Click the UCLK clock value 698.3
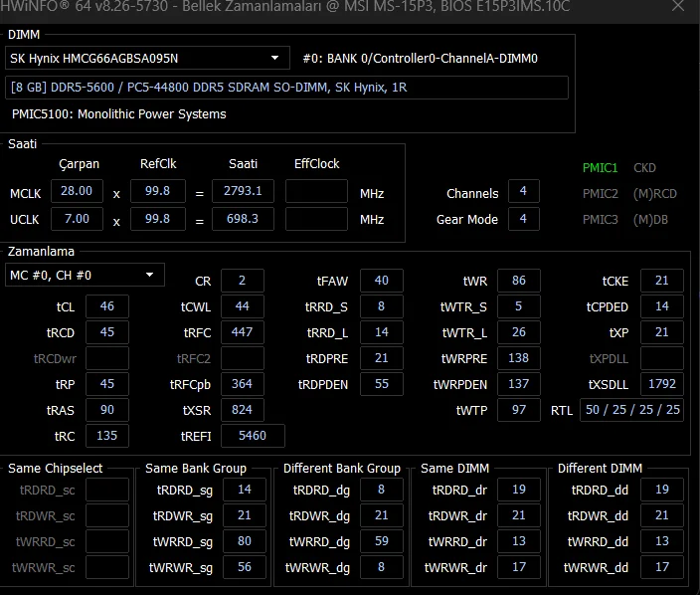Viewport: 700px width, 595px height. tap(243, 219)
